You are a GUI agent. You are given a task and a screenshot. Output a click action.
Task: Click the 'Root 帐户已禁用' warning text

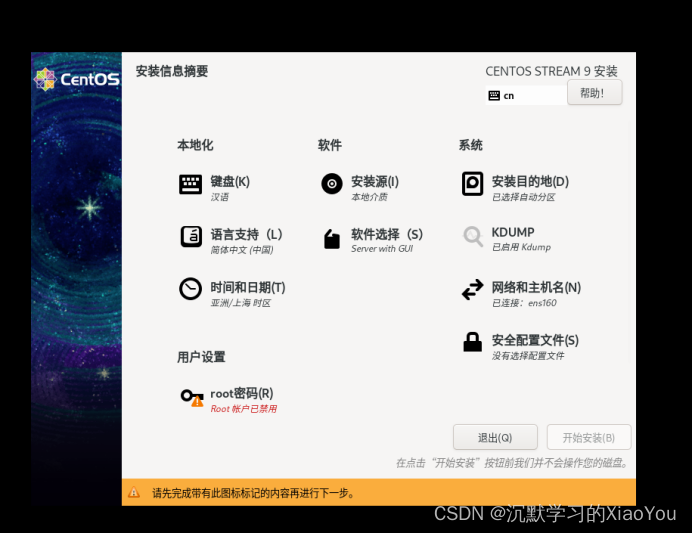[244, 409]
